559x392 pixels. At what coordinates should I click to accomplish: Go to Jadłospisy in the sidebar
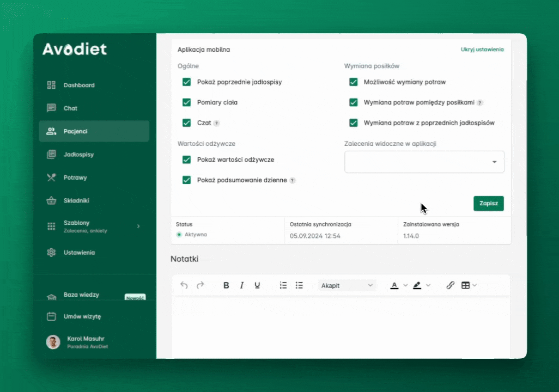coord(78,155)
